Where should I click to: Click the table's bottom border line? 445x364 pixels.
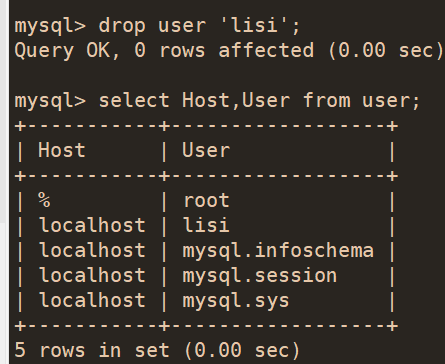(206, 326)
